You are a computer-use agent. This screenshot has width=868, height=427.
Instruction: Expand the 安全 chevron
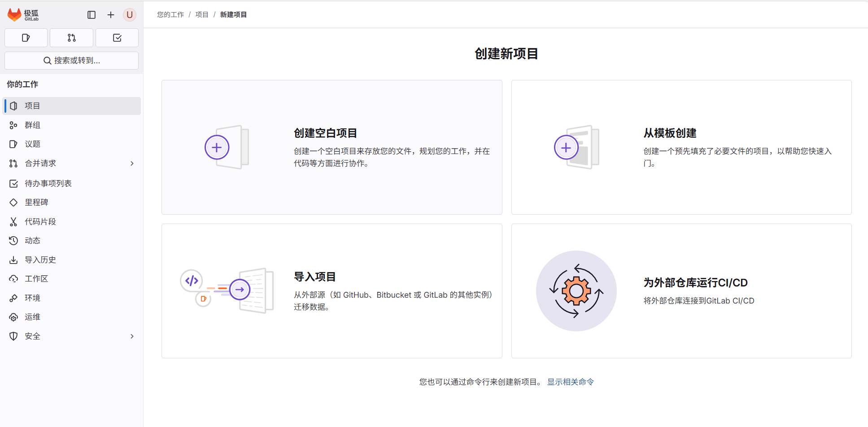pyautogui.click(x=132, y=336)
